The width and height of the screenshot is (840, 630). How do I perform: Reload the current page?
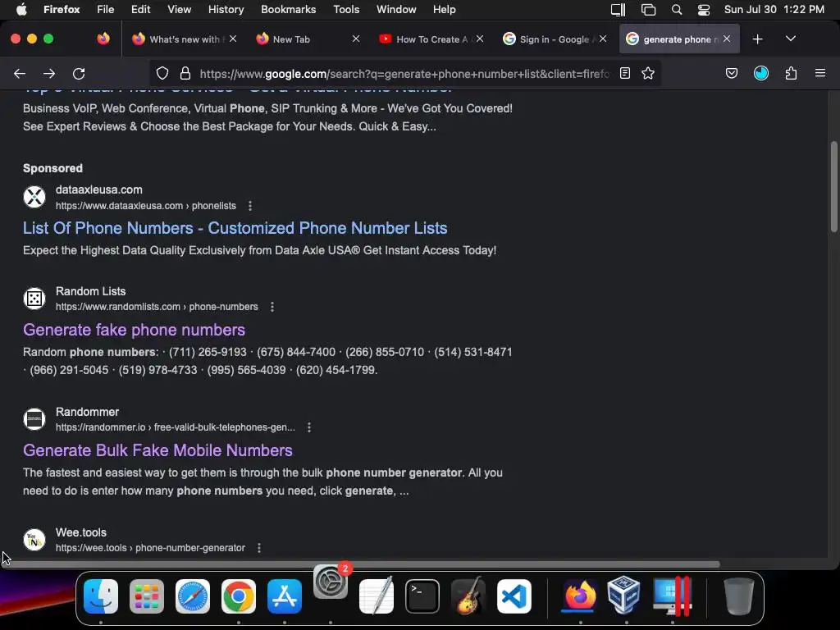pyautogui.click(x=80, y=73)
